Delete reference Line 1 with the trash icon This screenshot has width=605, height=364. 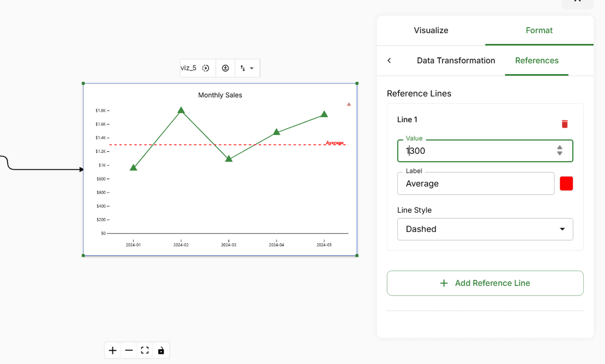coord(565,124)
